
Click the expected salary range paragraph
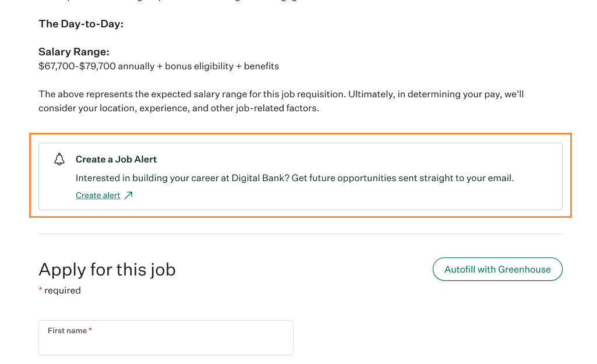tap(281, 101)
